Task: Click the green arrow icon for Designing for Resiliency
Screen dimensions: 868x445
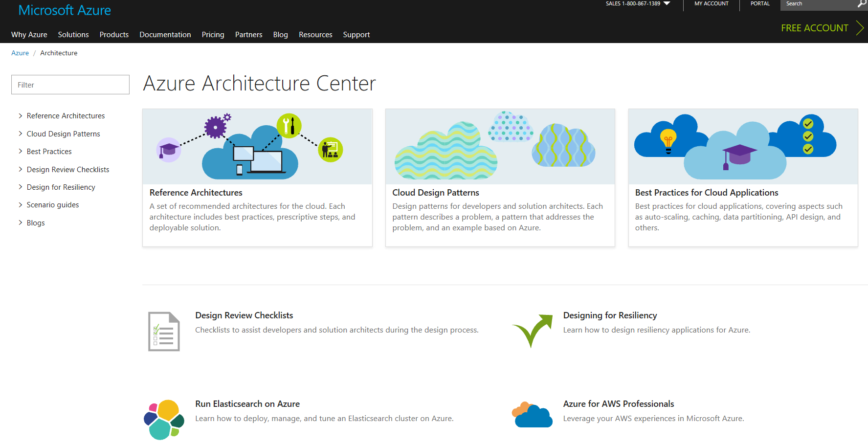Action: click(x=532, y=331)
